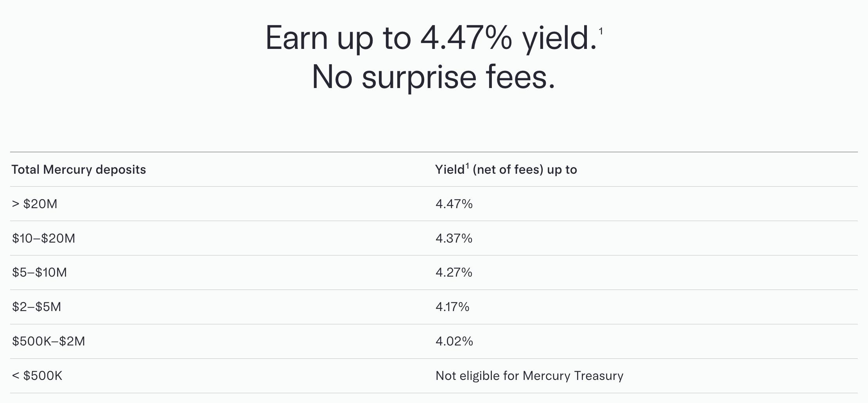Select the '$5–$10M' deposit tier

click(39, 272)
